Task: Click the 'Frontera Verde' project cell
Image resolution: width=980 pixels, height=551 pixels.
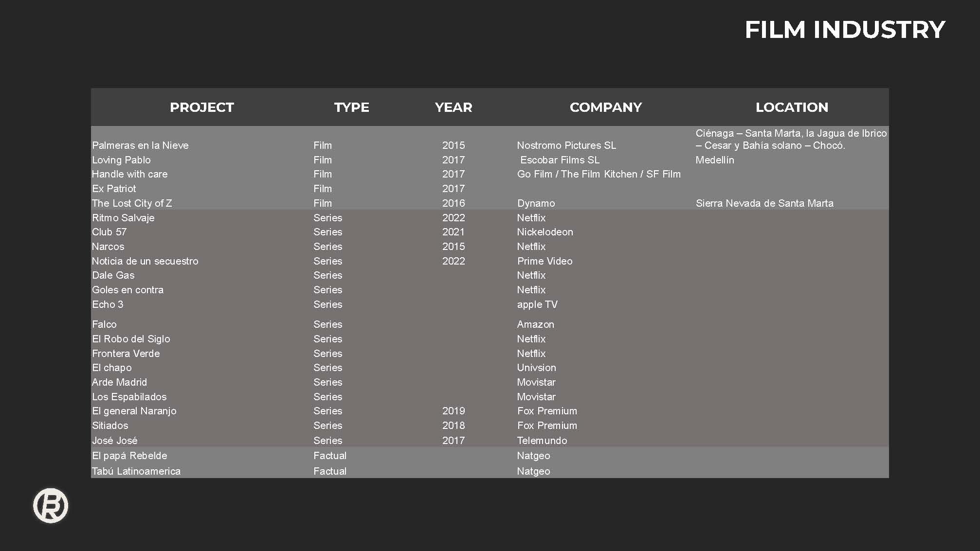Action: tap(126, 354)
